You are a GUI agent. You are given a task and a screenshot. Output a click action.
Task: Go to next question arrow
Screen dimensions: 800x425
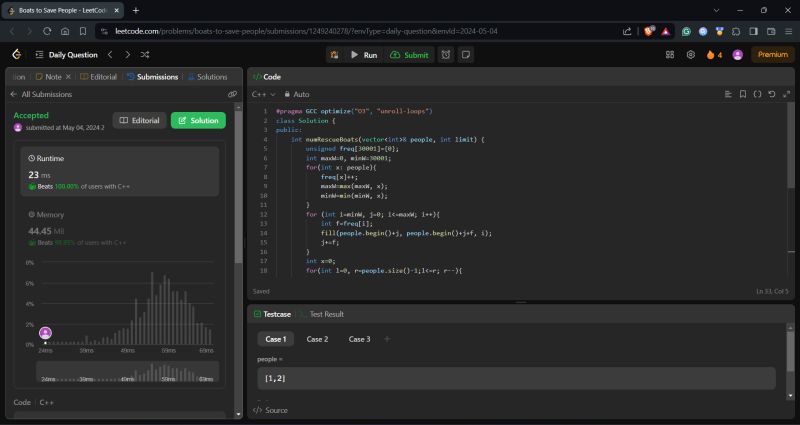pyautogui.click(x=128, y=55)
